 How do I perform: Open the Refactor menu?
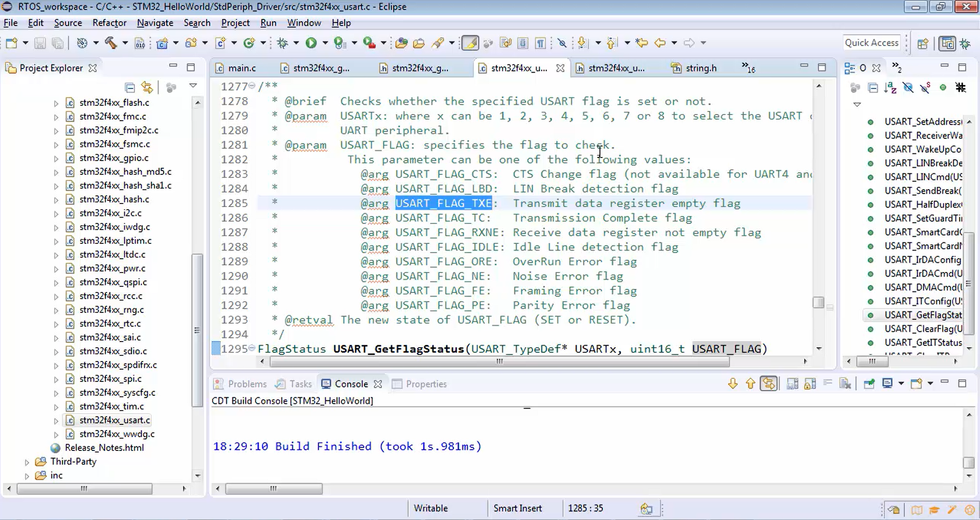point(109,23)
